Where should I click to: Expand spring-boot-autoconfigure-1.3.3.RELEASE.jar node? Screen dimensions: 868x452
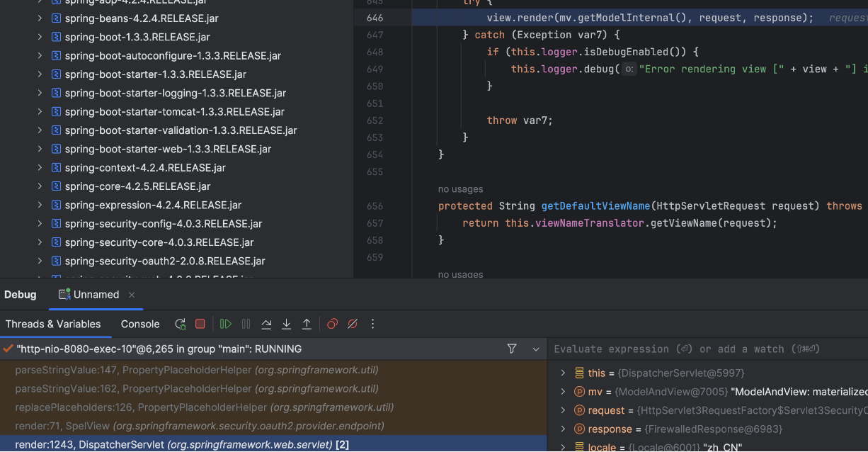pyautogui.click(x=40, y=55)
